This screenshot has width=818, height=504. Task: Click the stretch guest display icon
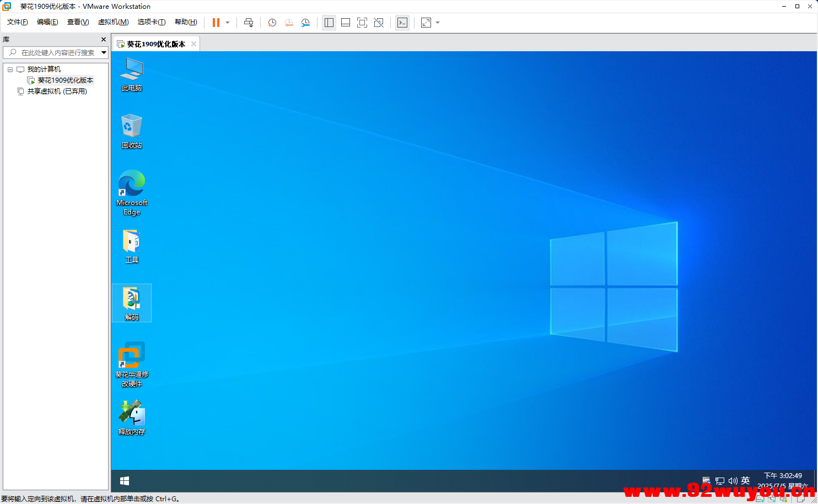426,23
